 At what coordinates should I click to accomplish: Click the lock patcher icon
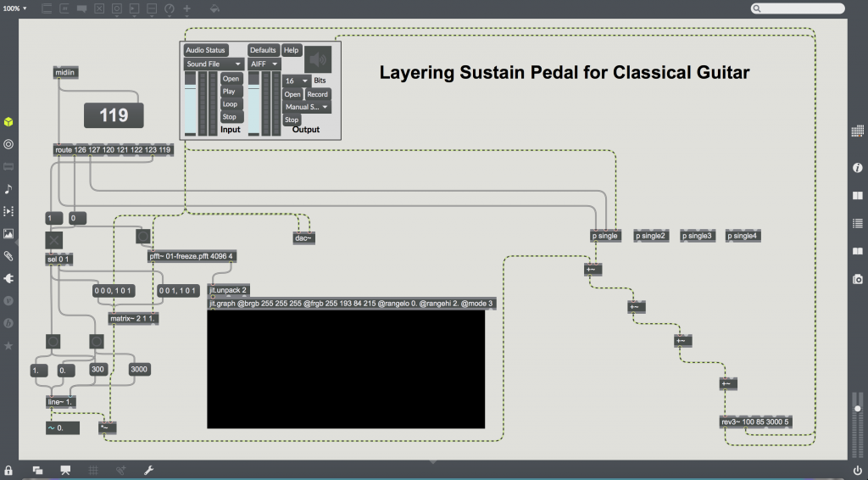[8, 470]
